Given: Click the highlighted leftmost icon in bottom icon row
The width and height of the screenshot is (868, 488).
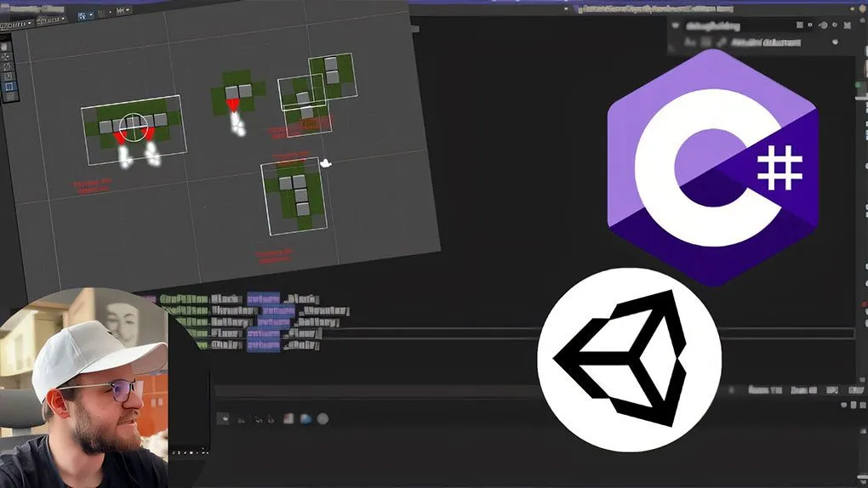Looking at the screenshot, I should [x=223, y=419].
